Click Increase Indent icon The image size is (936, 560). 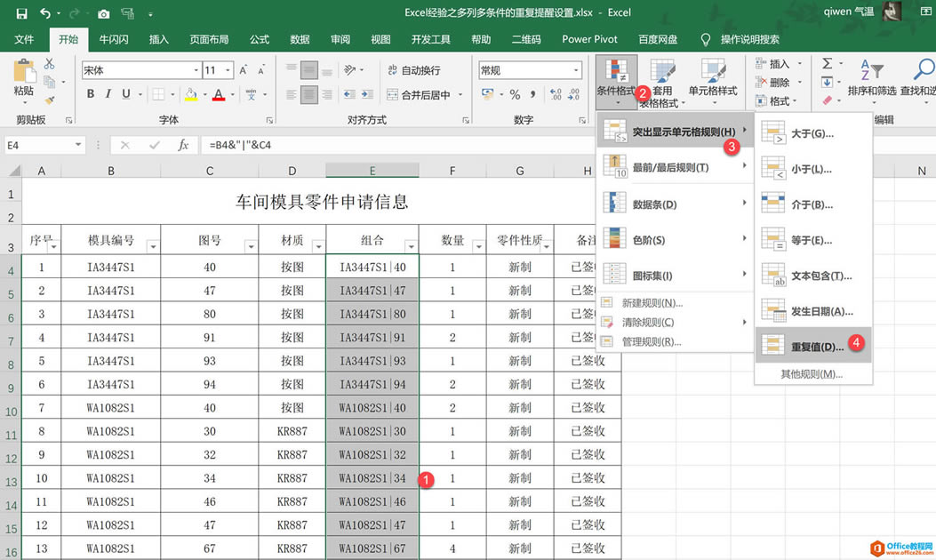[368, 94]
